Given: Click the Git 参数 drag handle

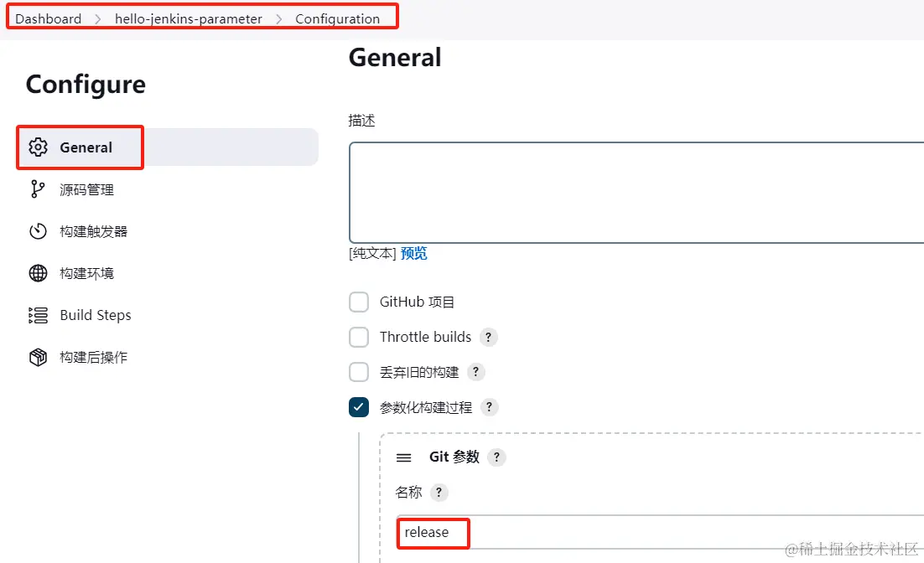Looking at the screenshot, I should pyautogui.click(x=403, y=457).
